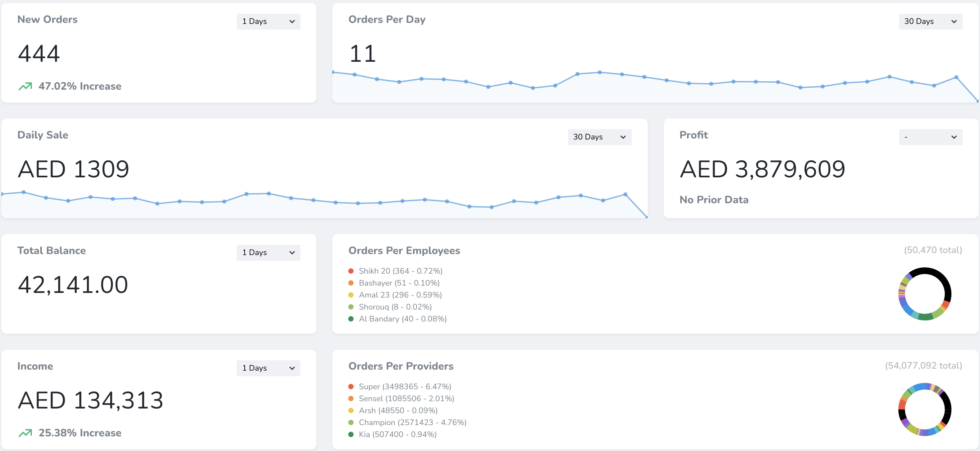
Task: Open Profit period dropdown
Action: pos(930,137)
